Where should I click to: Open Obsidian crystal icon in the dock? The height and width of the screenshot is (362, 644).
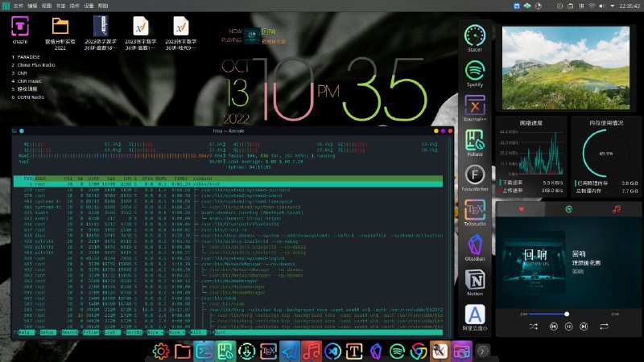376,352
